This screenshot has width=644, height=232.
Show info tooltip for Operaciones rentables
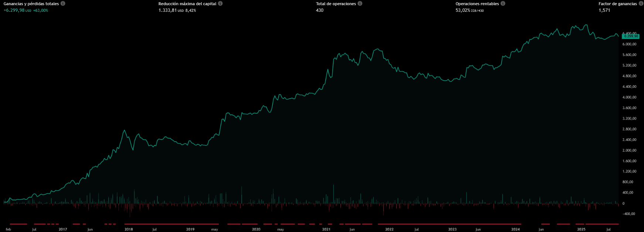tap(503, 4)
